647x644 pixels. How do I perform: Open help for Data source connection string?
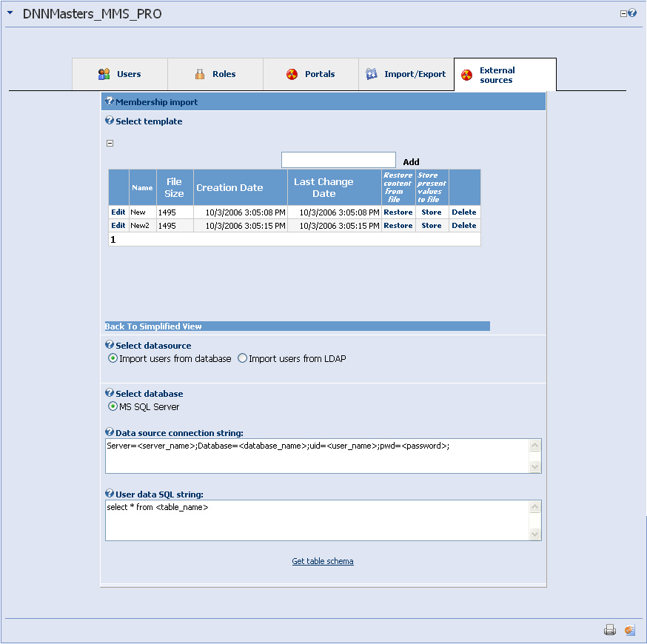click(x=108, y=433)
